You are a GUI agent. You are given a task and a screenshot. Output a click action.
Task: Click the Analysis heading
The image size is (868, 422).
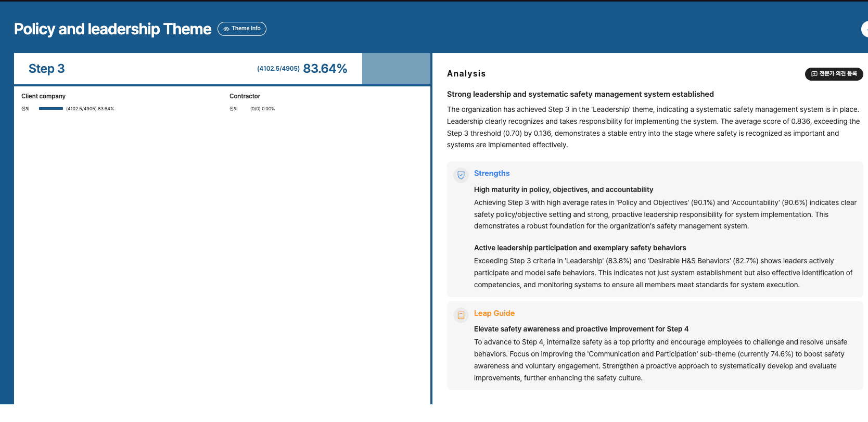pyautogui.click(x=466, y=74)
